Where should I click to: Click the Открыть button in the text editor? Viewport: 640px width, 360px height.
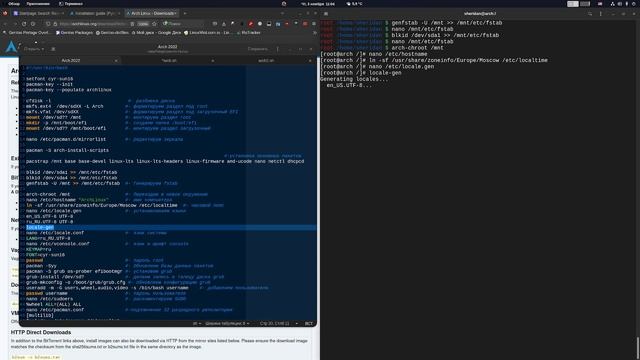[31, 49]
